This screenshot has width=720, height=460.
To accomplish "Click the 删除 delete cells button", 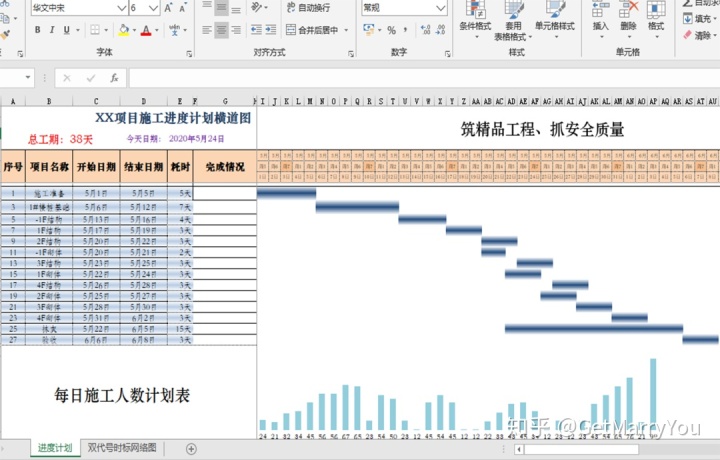I will pyautogui.click(x=629, y=19).
